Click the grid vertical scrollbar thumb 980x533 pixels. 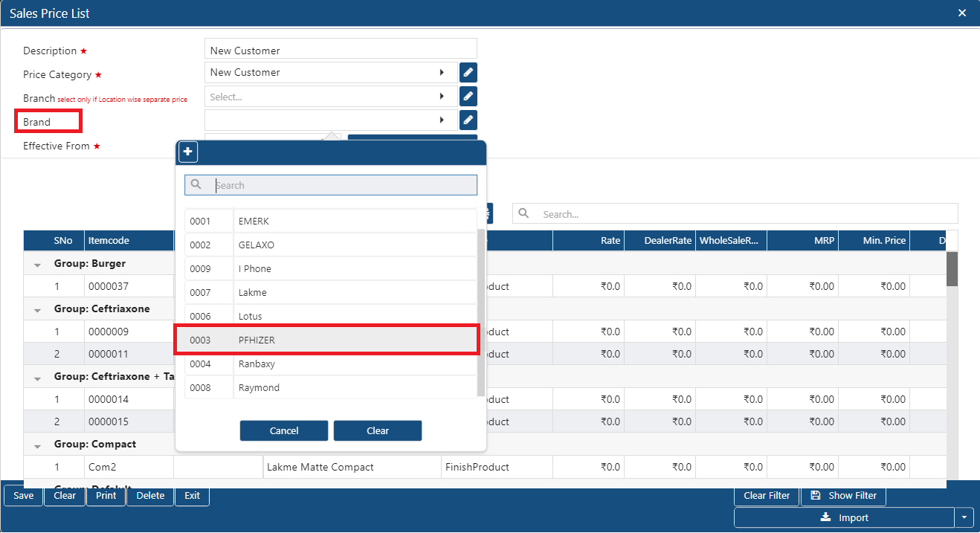(x=952, y=268)
